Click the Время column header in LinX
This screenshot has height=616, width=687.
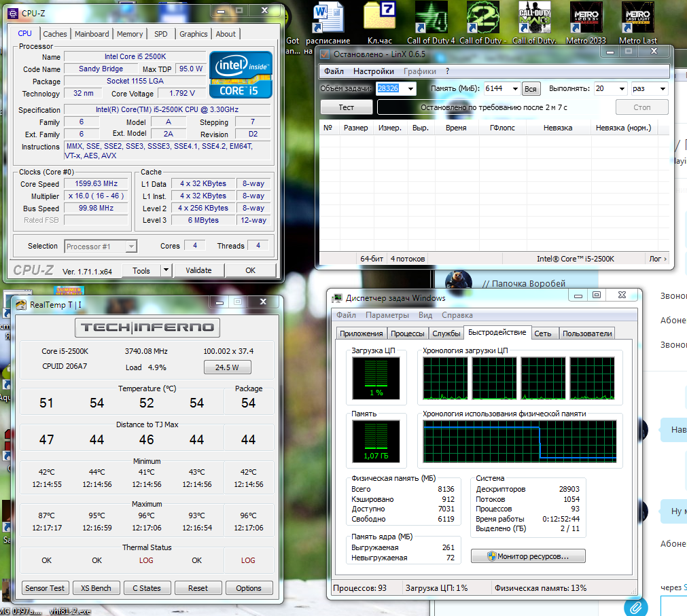(x=456, y=128)
